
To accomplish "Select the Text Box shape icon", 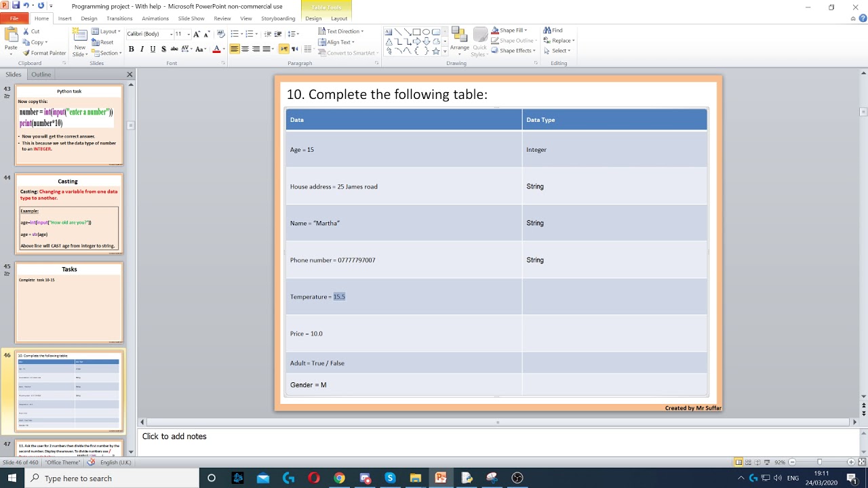I will click(389, 32).
